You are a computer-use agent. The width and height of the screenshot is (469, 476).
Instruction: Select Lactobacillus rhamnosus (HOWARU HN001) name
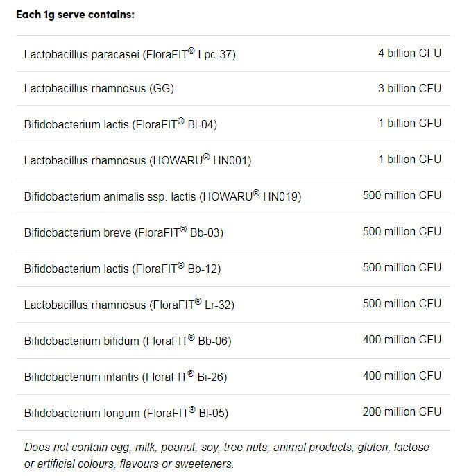137,161
